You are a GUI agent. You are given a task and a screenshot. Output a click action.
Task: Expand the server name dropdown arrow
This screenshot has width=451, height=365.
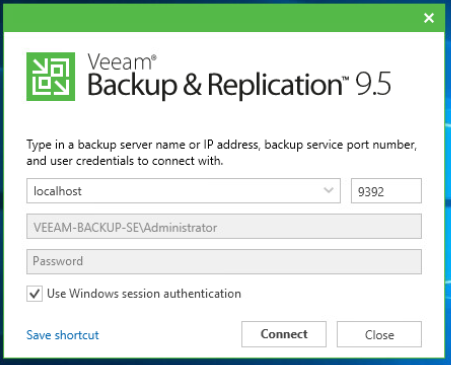pyautogui.click(x=328, y=190)
